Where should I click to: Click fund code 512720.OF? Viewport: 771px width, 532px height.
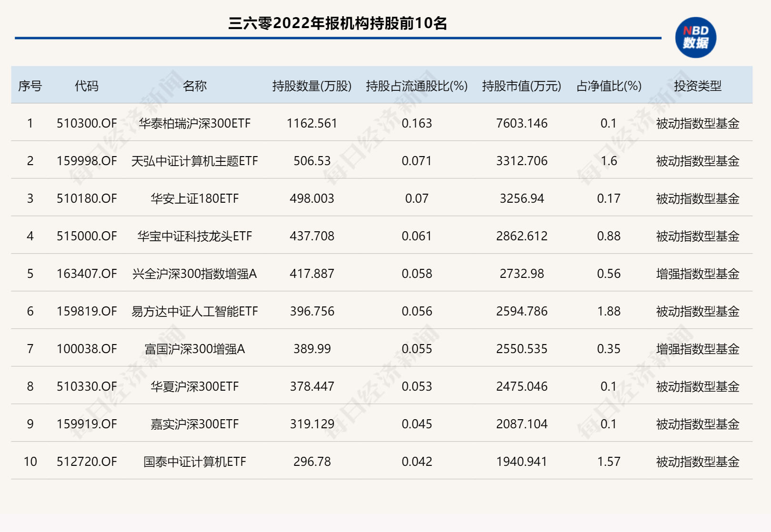pyautogui.click(x=87, y=462)
